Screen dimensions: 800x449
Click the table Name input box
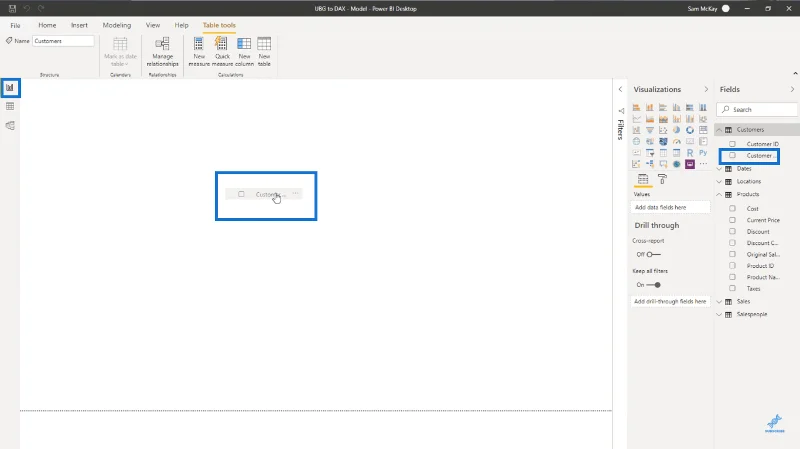[63, 41]
